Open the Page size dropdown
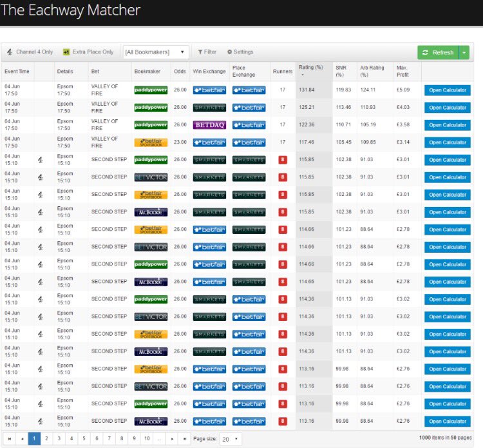 coord(231,439)
